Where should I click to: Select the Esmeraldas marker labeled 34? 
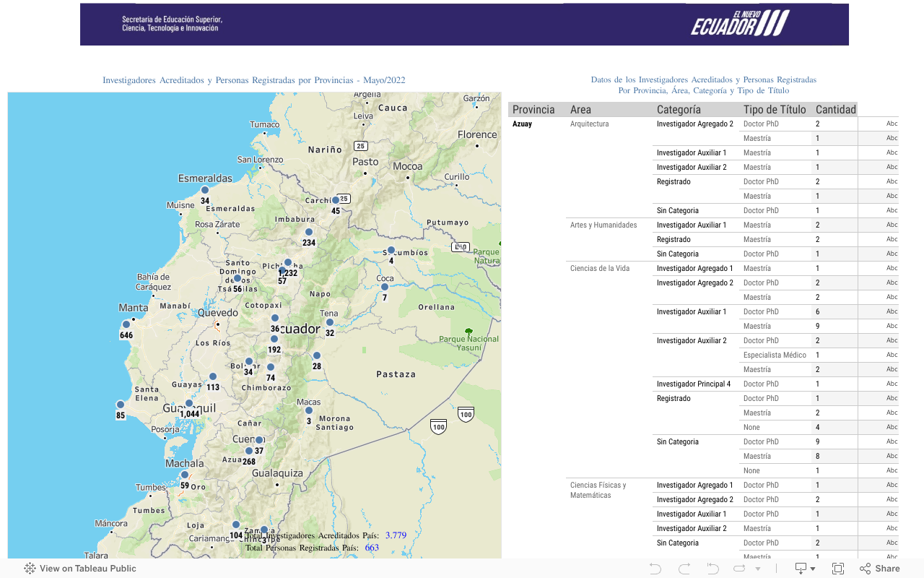click(205, 190)
